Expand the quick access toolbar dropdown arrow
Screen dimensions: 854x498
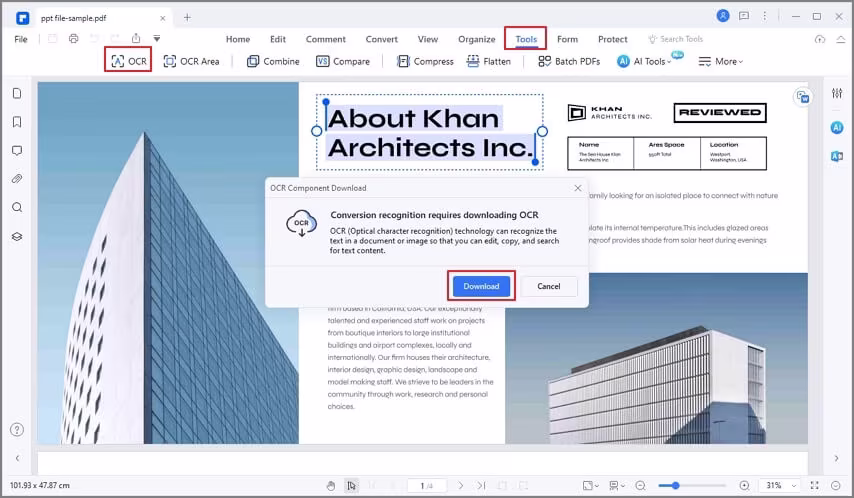tap(156, 39)
